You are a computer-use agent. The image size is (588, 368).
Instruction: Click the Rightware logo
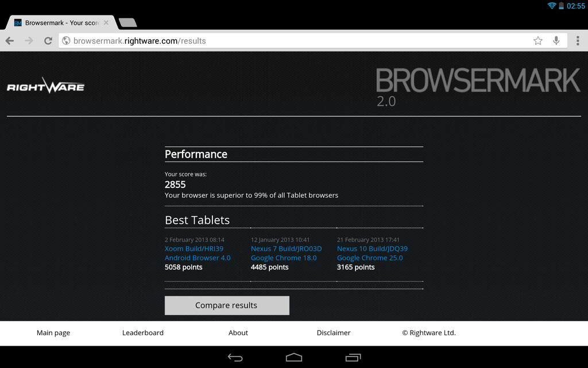(x=46, y=86)
